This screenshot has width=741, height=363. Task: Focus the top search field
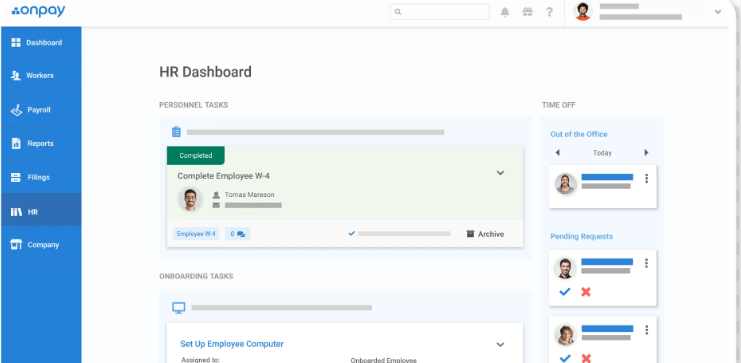click(x=439, y=12)
